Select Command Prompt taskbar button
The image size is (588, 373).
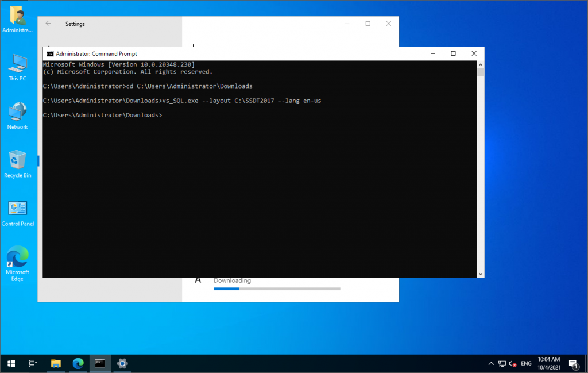click(x=100, y=363)
